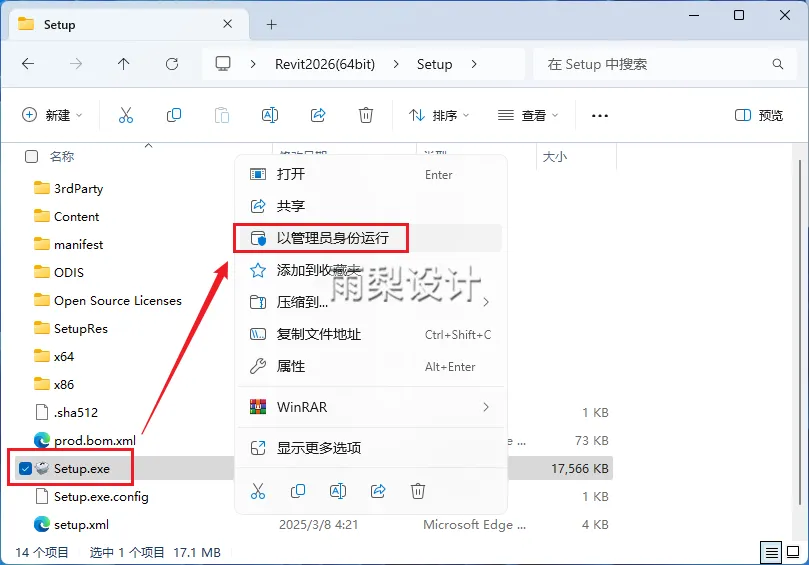
Task: Cut via context menu scissors icon
Action: 258,491
